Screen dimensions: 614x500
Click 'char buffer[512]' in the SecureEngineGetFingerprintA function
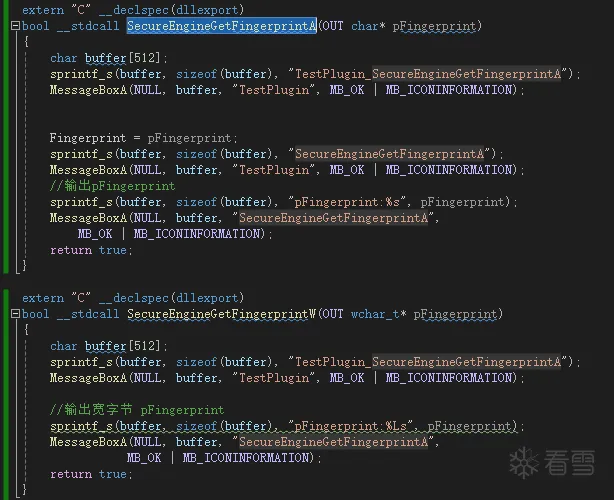[x=105, y=58]
